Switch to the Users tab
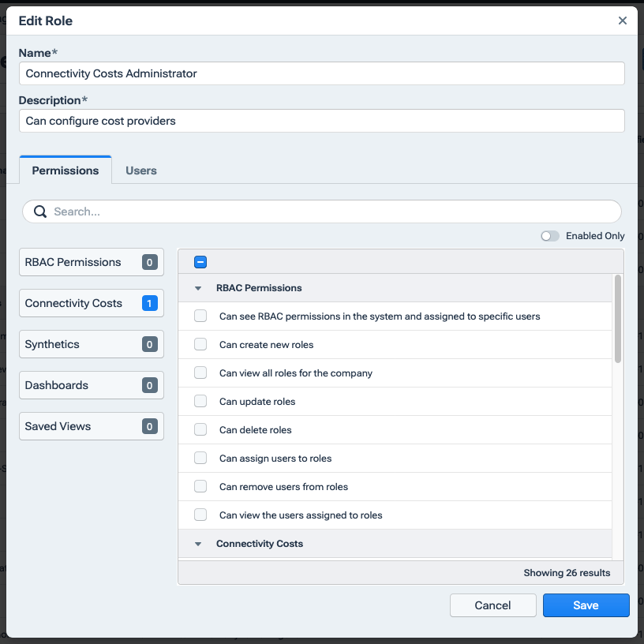 click(x=140, y=170)
